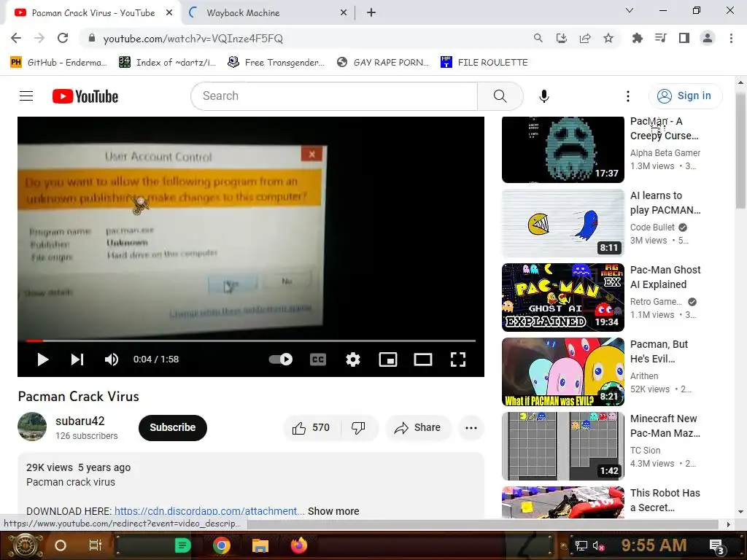Open File Explorer from taskbar
The width and height of the screenshot is (747, 560).
pos(260,545)
